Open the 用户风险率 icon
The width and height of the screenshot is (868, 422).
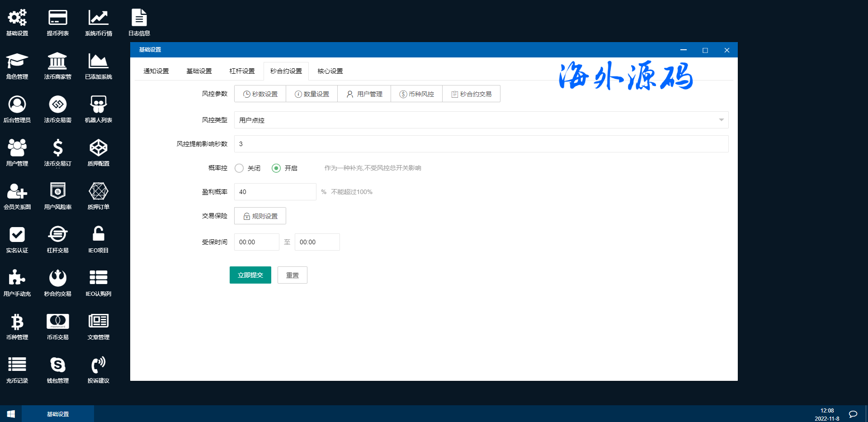(x=57, y=196)
